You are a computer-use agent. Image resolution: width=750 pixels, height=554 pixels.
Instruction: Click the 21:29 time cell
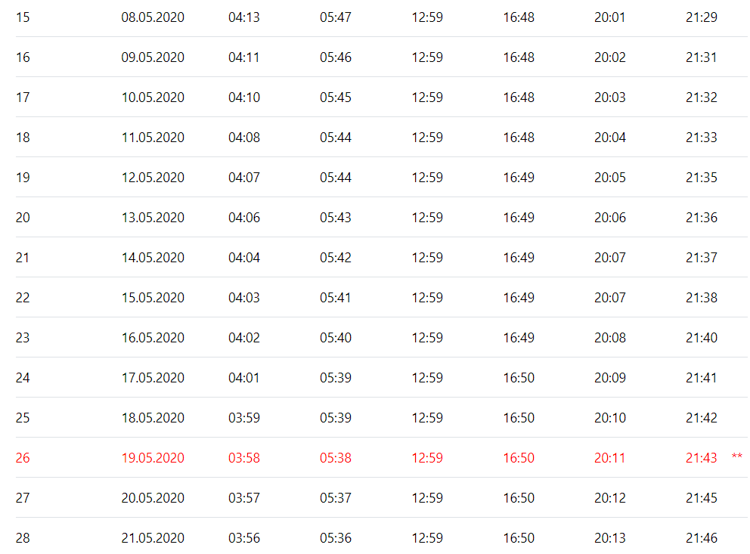701,17
